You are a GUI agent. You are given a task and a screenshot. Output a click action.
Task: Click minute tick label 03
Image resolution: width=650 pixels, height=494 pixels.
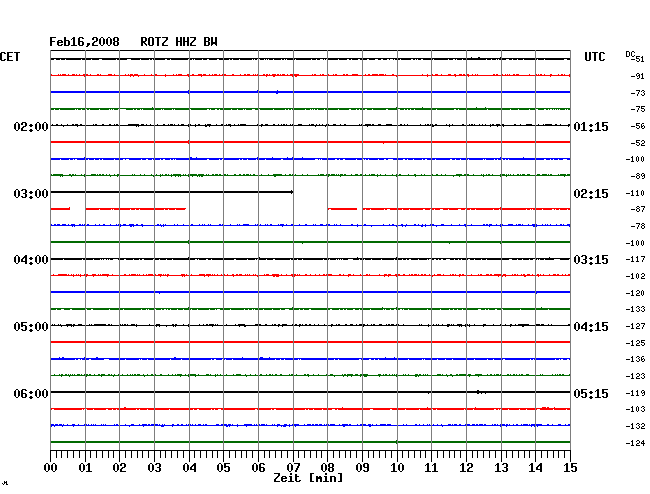154,467
